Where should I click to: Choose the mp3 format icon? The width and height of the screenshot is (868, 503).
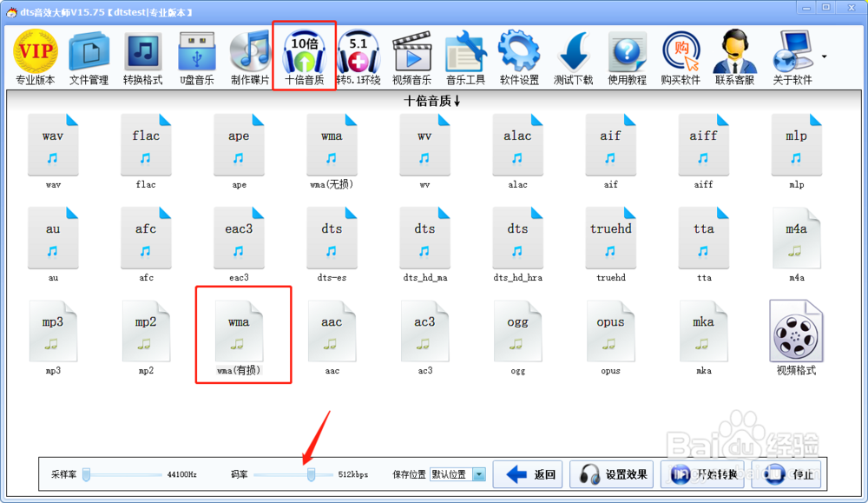tap(53, 337)
